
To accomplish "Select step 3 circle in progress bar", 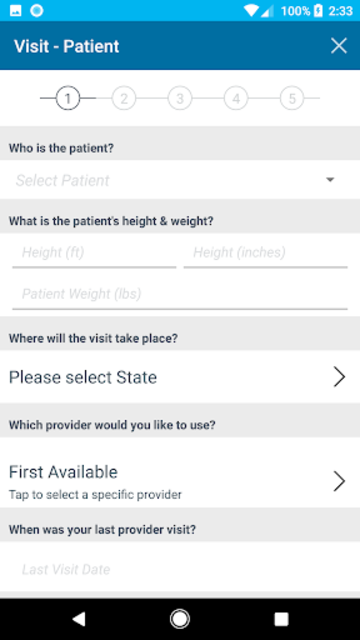I will tap(180, 98).
